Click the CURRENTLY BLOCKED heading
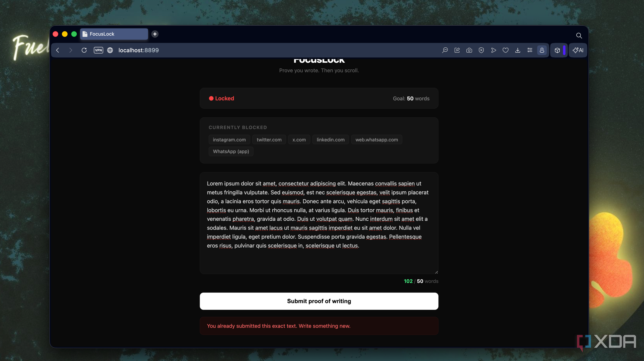Viewport: 644px width, 361px height. coord(238,127)
